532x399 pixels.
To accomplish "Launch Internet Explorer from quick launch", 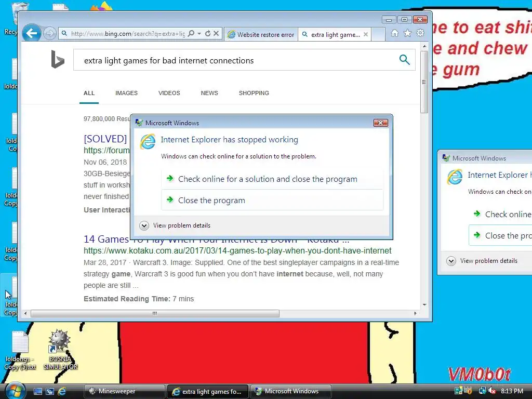I will coord(62,391).
